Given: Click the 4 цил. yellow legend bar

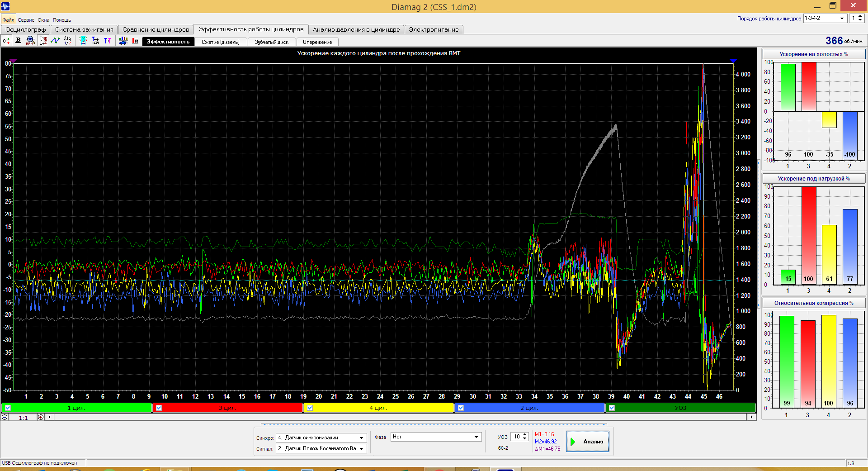Looking at the screenshot, I should coord(378,408).
